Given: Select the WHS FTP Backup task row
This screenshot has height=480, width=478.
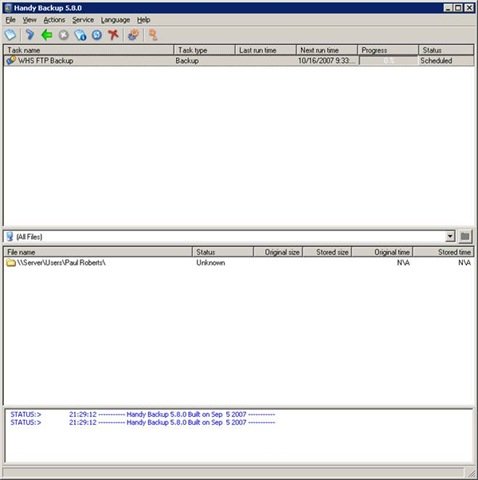Looking at the screenshot, I should [x=239, y=61].
